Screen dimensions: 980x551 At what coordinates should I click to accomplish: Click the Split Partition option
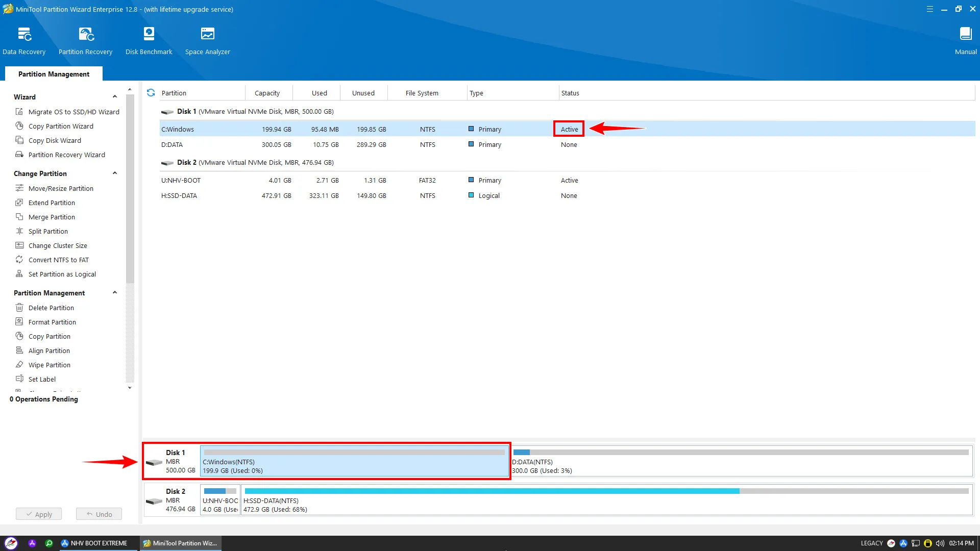48,231
